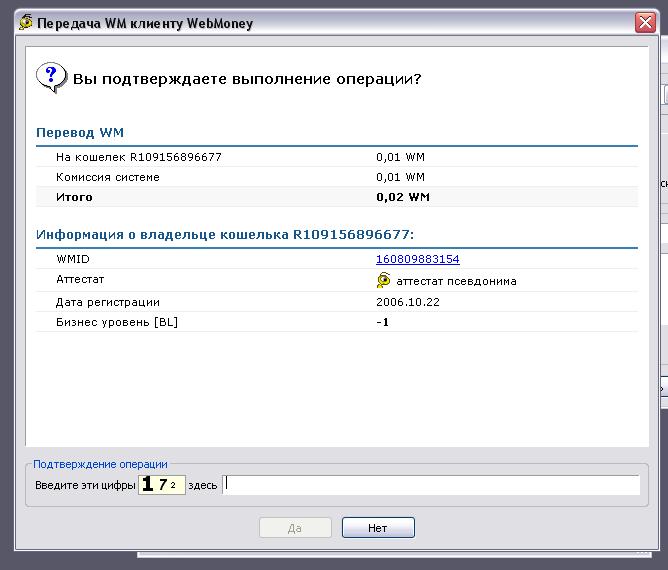Click 'Вы подтверждаете выполнение операции?' question text

click(x=247, y=79)
